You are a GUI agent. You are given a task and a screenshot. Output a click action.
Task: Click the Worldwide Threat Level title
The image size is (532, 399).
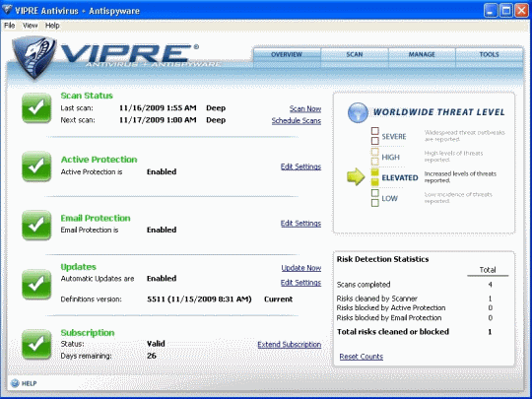click(x=438, y=112)
